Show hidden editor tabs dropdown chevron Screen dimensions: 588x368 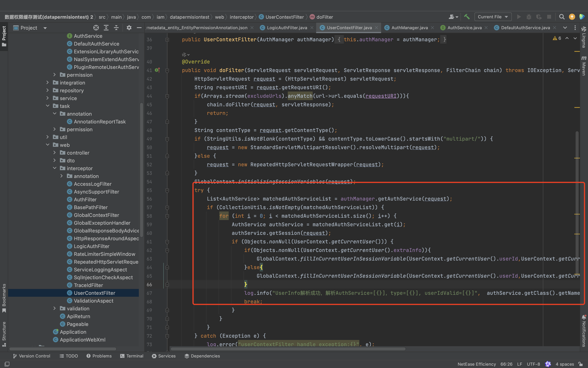pos(565,28)
